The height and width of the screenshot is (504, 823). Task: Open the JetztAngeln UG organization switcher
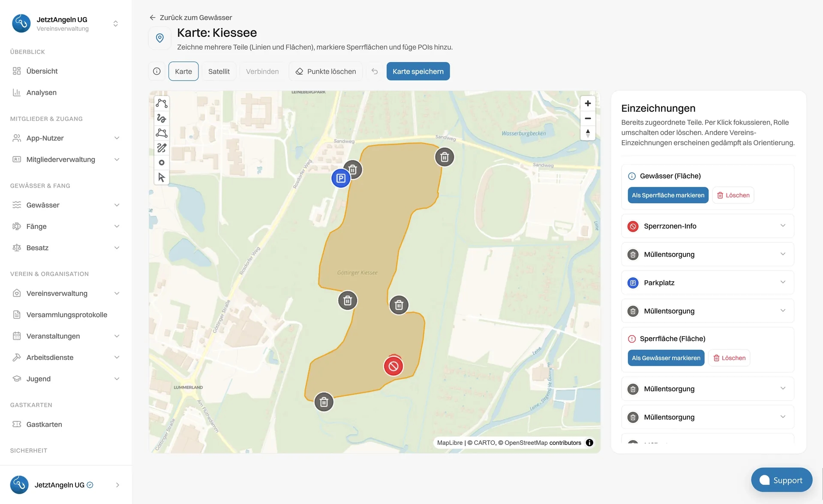tap(66, 24)
